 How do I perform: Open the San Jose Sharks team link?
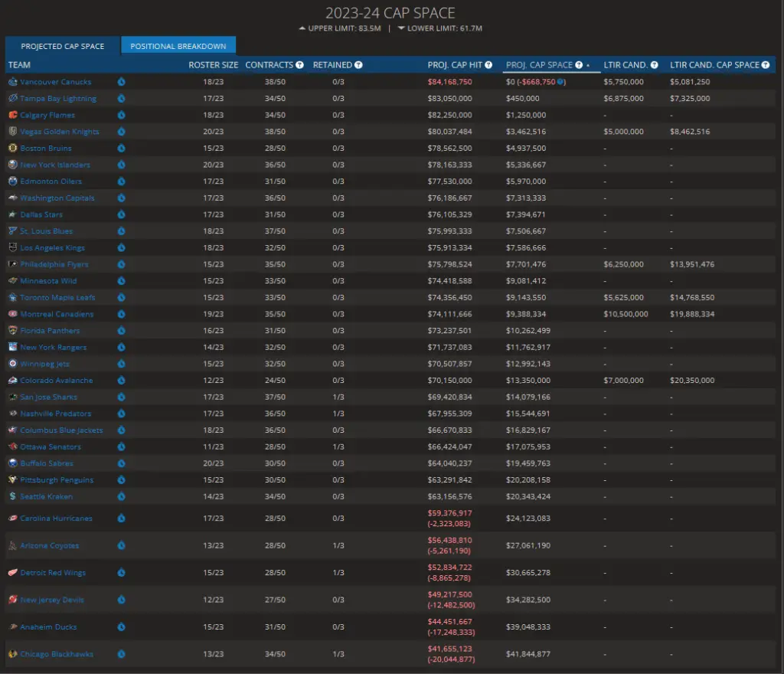tap(48, 397)
